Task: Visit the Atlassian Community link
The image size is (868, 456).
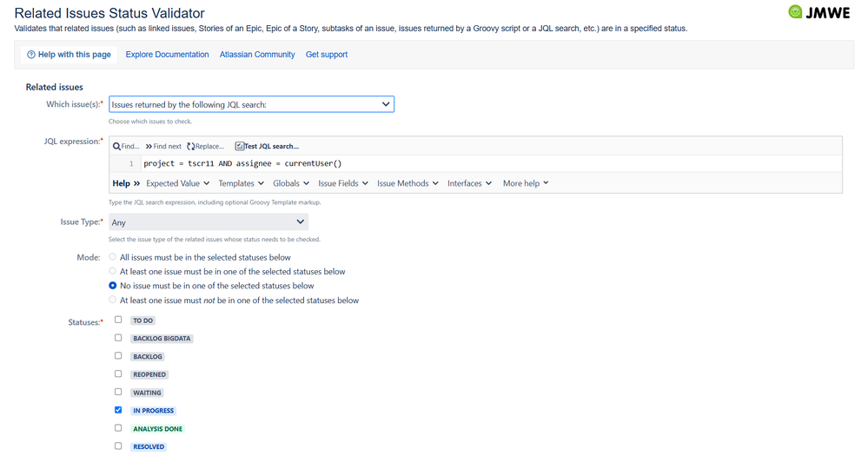Action: [257, 54]
